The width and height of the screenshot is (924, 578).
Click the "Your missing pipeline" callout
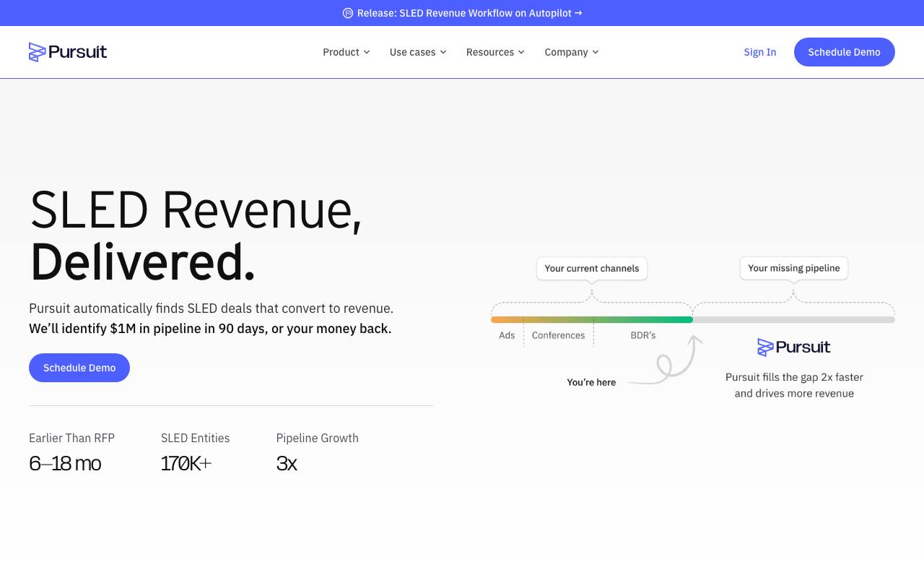click(794, 268)
